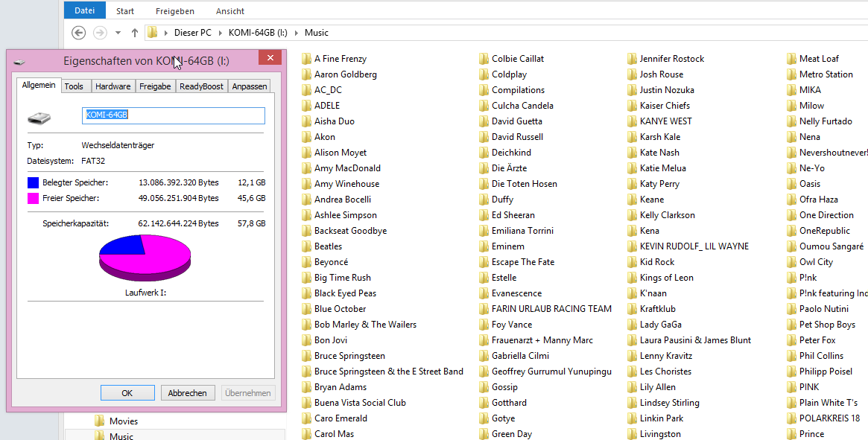Click KOMI-64GB (I:) in the address bar
Image resolution: width=868 pixels, height=440 pixels.
coord(258,33)
